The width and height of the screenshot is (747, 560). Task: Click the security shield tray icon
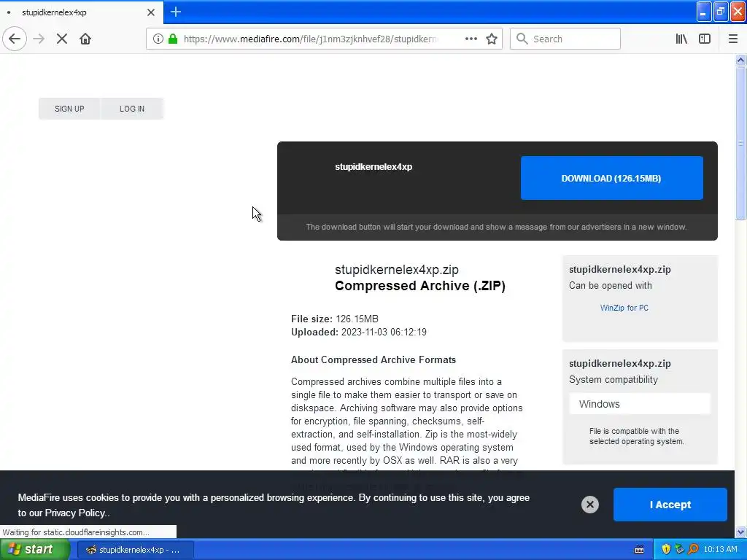(666, 549)
